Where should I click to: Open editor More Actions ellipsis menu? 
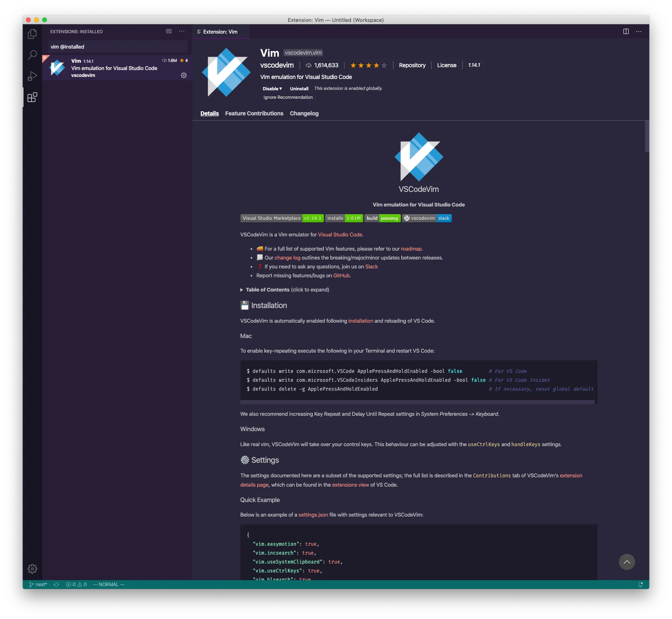pos(639,32)
